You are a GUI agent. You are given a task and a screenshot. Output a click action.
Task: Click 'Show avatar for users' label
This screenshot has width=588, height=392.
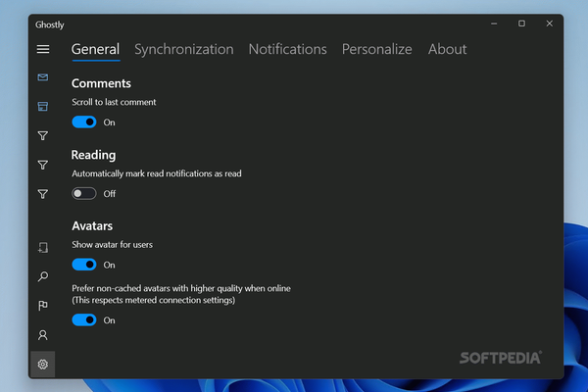click(x=112, y=245)
